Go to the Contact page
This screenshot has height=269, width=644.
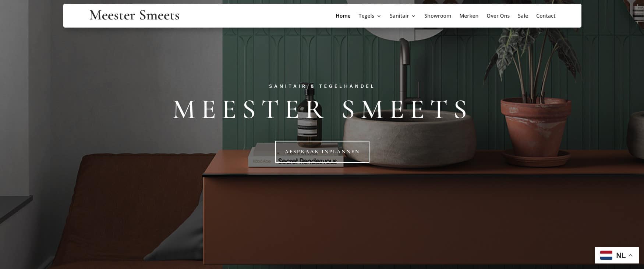click(x=546, y=16)
